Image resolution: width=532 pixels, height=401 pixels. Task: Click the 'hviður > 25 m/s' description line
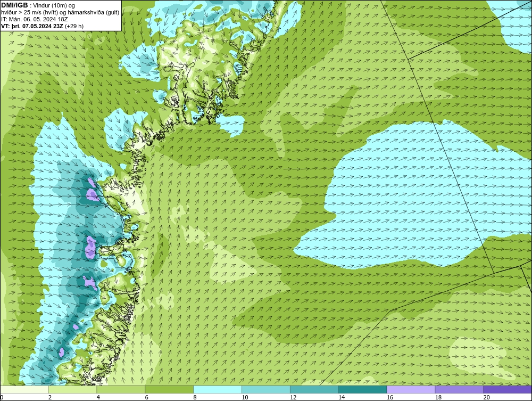(60, 13)
